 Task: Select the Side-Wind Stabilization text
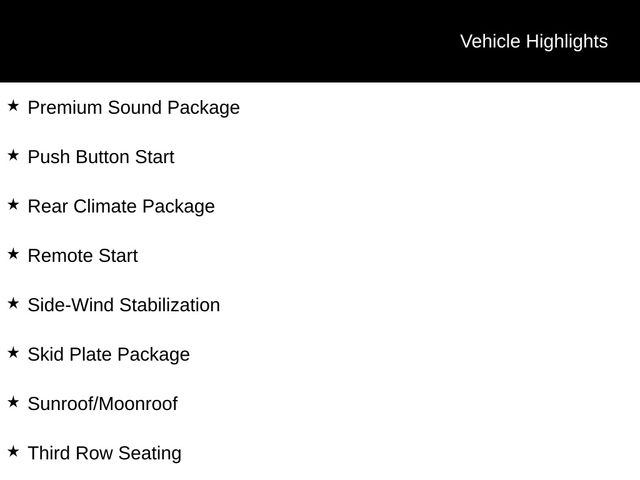(x=124, y=305)
